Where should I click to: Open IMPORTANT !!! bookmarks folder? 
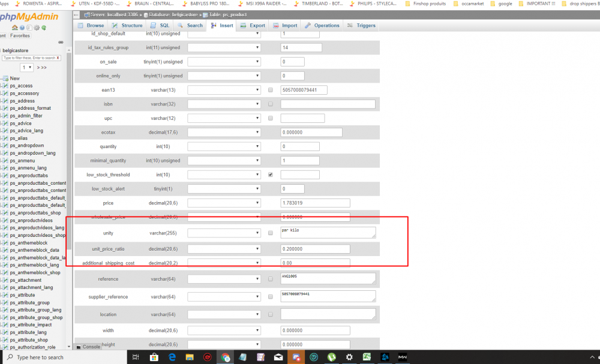click(537, 4)
